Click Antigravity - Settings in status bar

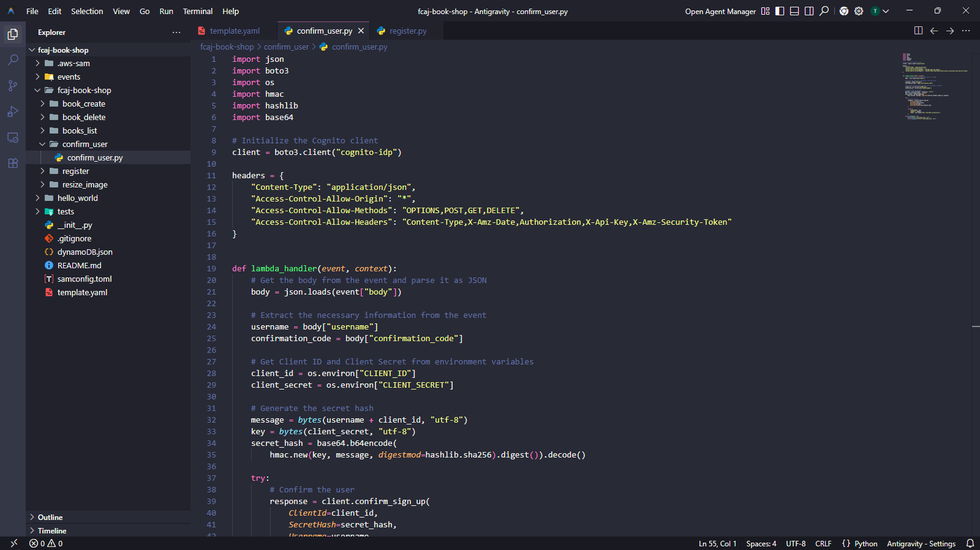[x=921, y=543]
